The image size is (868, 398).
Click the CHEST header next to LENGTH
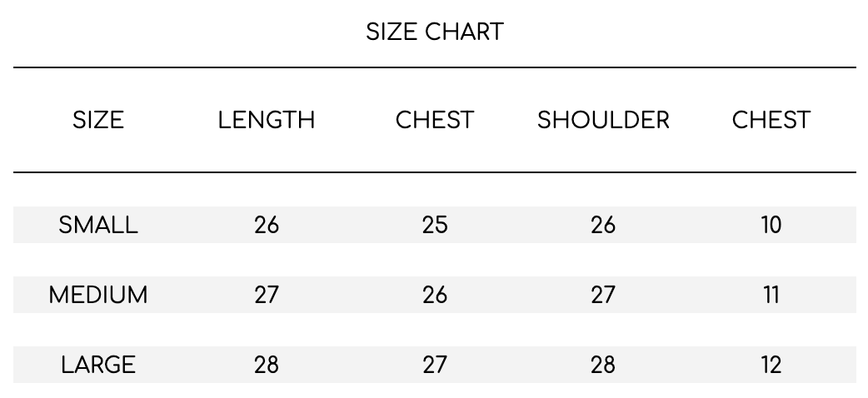coord(435,120)
